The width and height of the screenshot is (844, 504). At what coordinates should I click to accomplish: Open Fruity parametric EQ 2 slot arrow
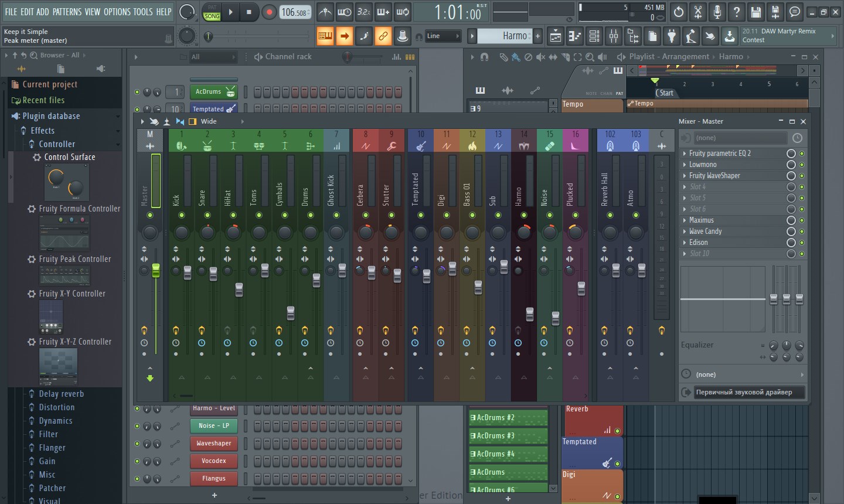(685, 154)
